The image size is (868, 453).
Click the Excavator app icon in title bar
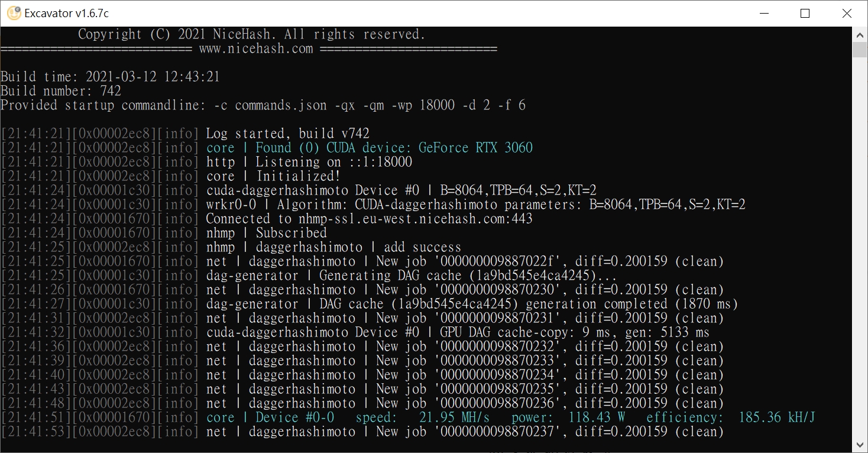click(14, 13)
